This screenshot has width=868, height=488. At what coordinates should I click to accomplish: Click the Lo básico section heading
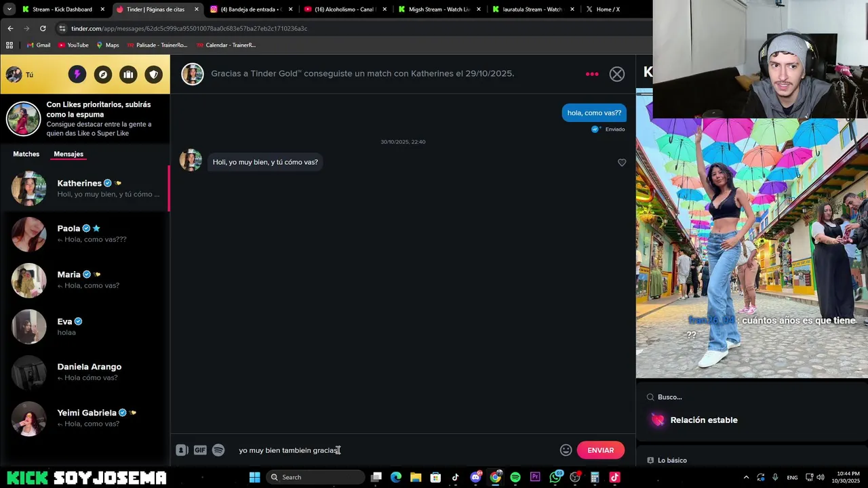(x=672, y=460)
